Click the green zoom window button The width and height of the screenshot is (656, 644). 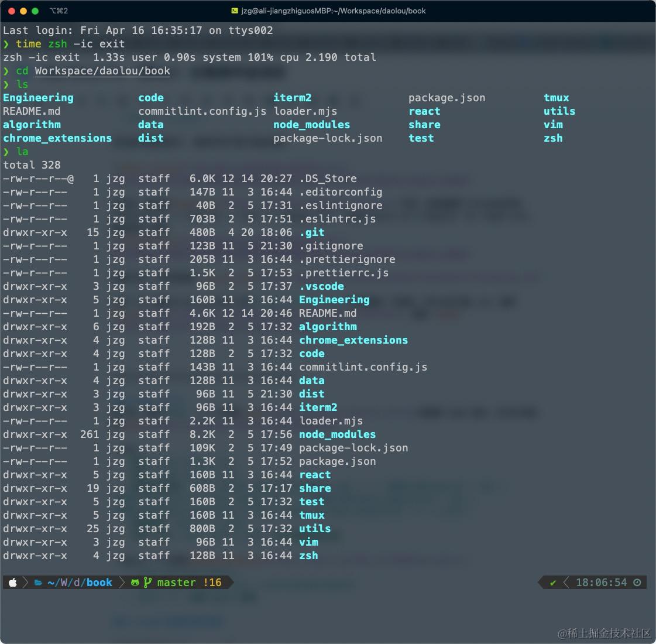35,11
